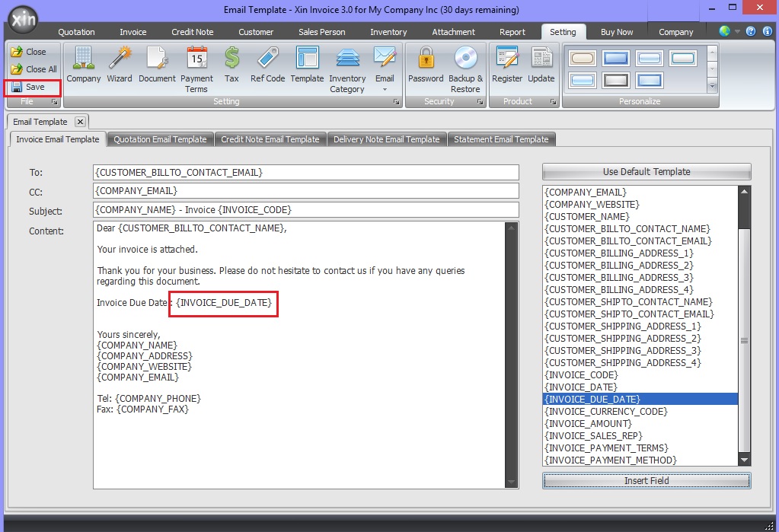Open the Customer ribbon tab

[256, 32]
